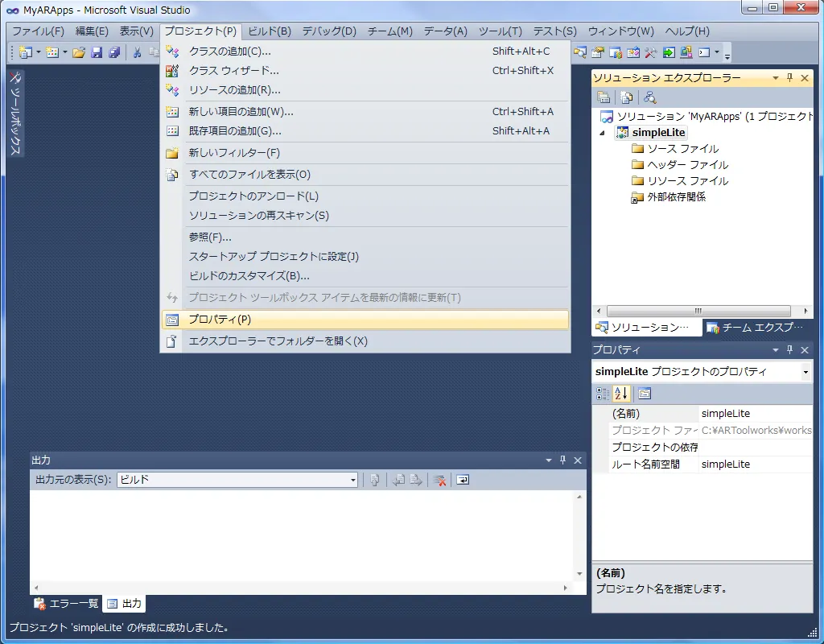The image size is (824, 644).
Task: Choose 既存項目の追加(G)... menu entry
Action: point(365,131)
